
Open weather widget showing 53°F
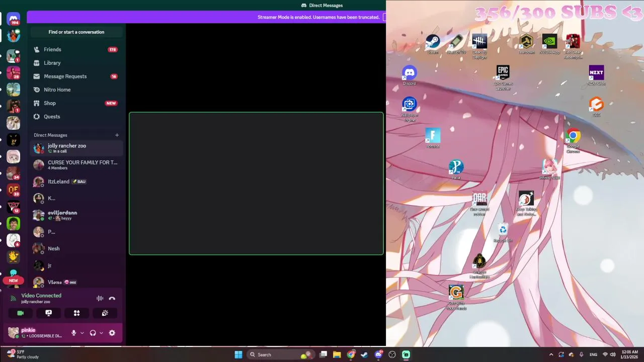(x=23, y=354)
